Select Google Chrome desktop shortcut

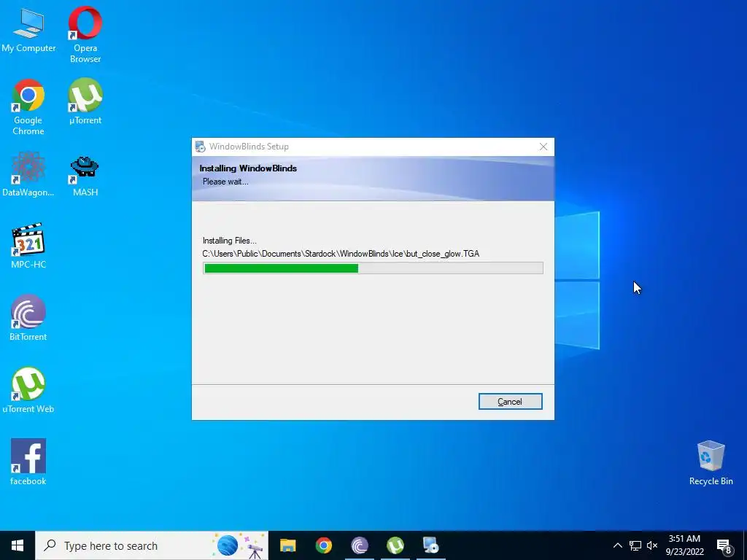28,106
